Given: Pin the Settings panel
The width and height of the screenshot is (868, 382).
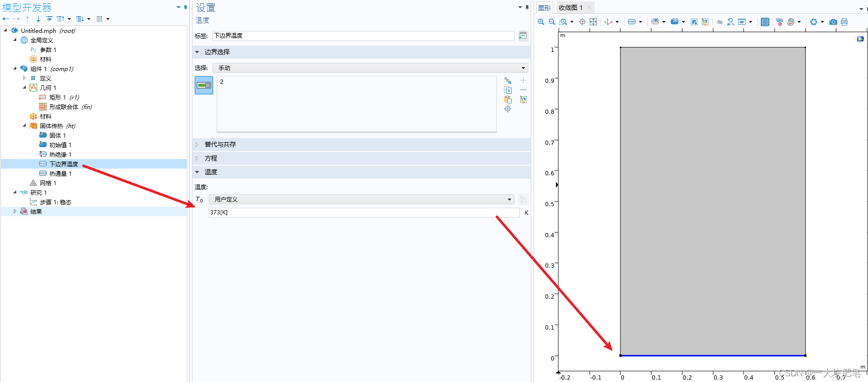Looking at the screenshot, I should click(x=527, y=8).
